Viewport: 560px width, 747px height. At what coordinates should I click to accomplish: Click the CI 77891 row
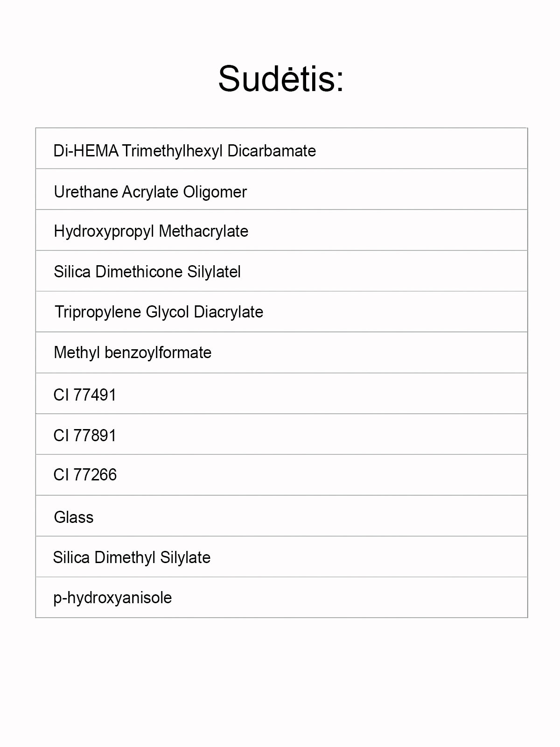tap(84, 436)
